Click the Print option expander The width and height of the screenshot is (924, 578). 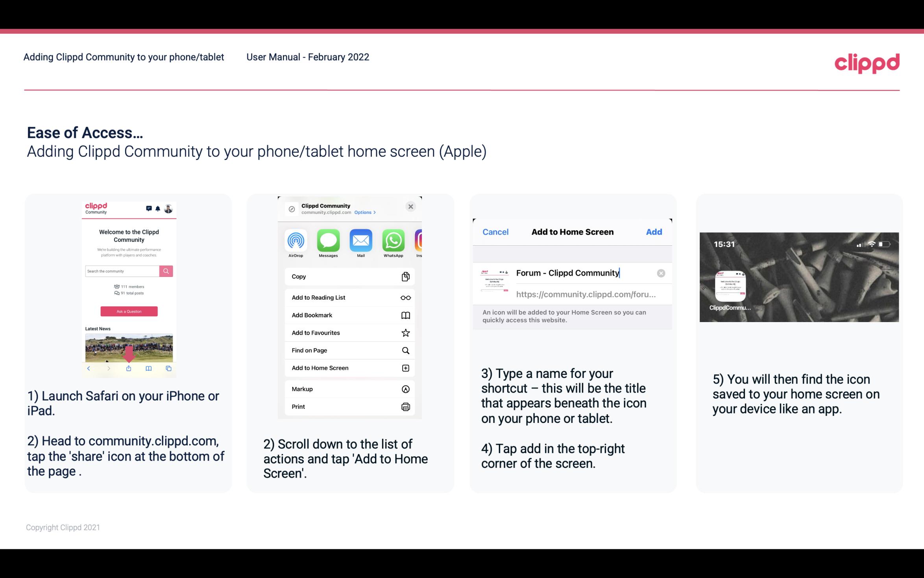pyautogui.click(x=405, y=406)
